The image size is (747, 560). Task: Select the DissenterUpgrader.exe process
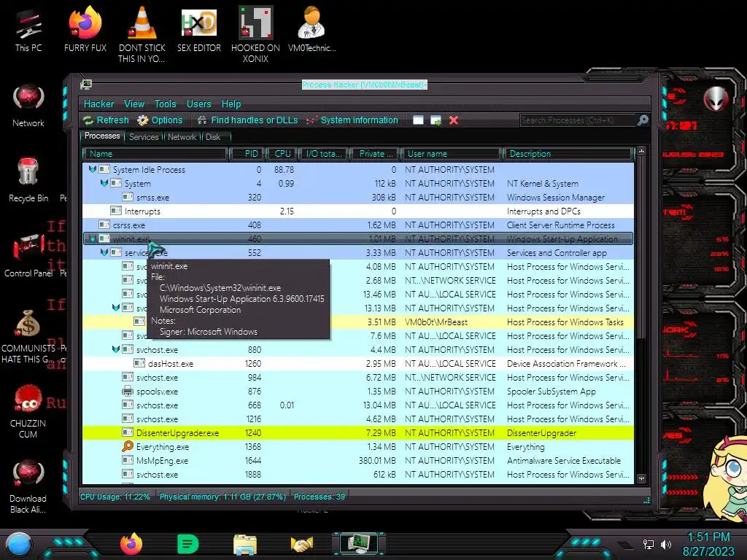click(x=357, y=433)
